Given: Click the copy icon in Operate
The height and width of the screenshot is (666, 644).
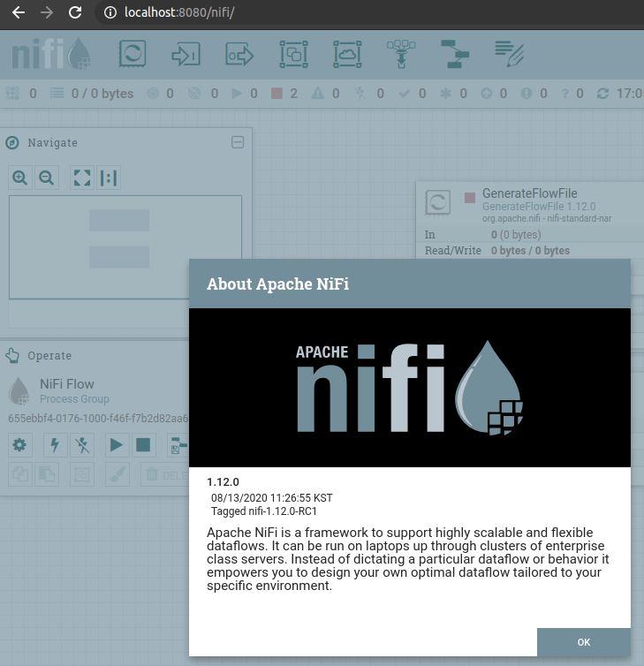Looking at the screenshot, I should pyautogui.click(x=20, y=474).
